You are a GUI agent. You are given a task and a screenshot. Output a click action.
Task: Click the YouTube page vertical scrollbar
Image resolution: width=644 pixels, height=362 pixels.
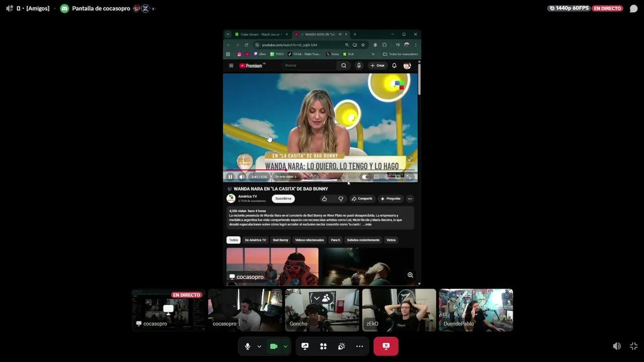(419, 80)
